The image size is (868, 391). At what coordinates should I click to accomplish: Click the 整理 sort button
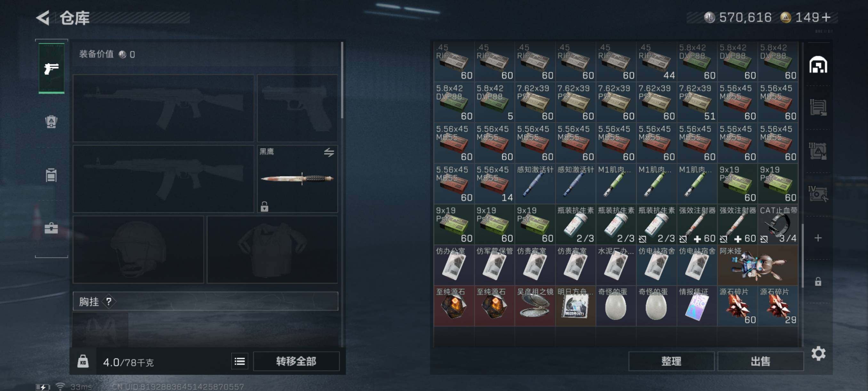coord(671,361)
